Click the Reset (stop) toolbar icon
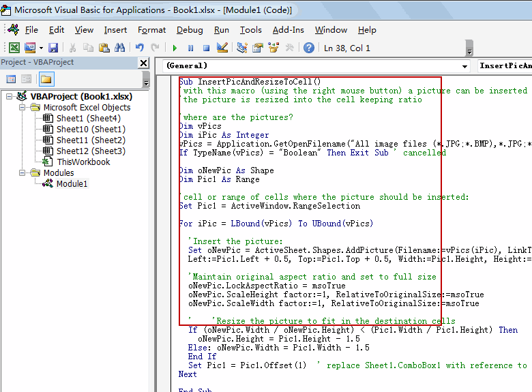 point(206,48)
